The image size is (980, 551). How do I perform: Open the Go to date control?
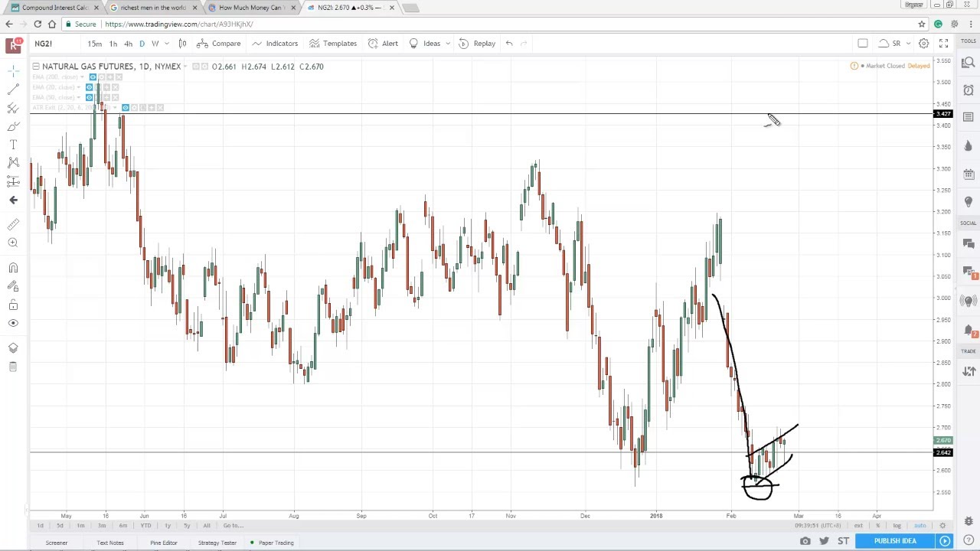pos(234,526)
